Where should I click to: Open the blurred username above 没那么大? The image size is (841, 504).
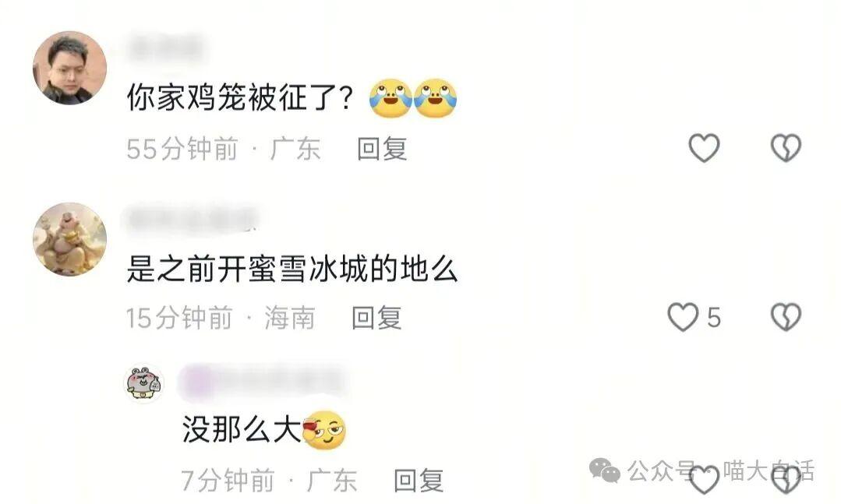[x=263, y=382]
